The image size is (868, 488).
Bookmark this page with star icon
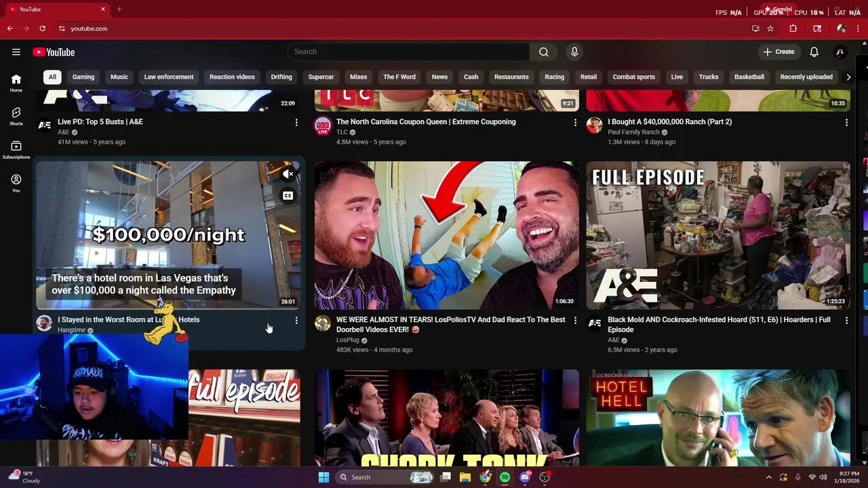(x=770, y=28)
